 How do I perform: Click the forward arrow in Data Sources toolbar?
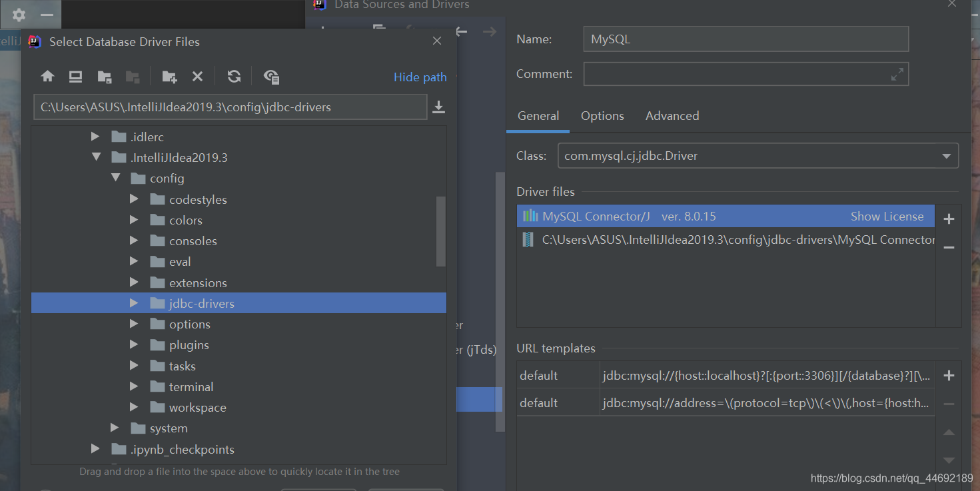490,31
